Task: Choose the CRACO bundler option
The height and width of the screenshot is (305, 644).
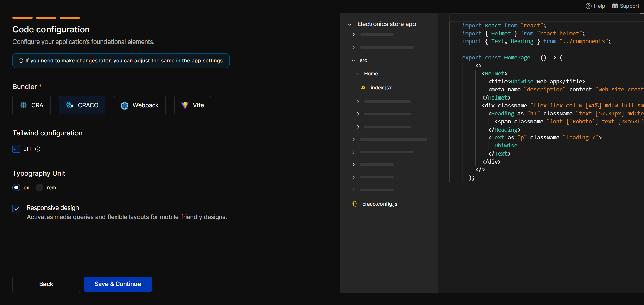Action: click(82, 105)
